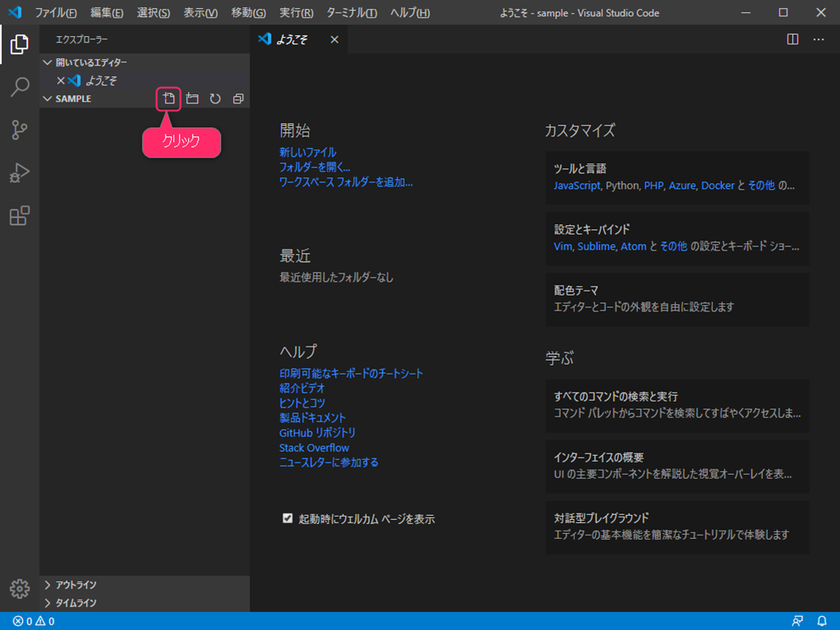
Task: Click the Azure link
Action: pyautogui.click(x=682, y=186)
